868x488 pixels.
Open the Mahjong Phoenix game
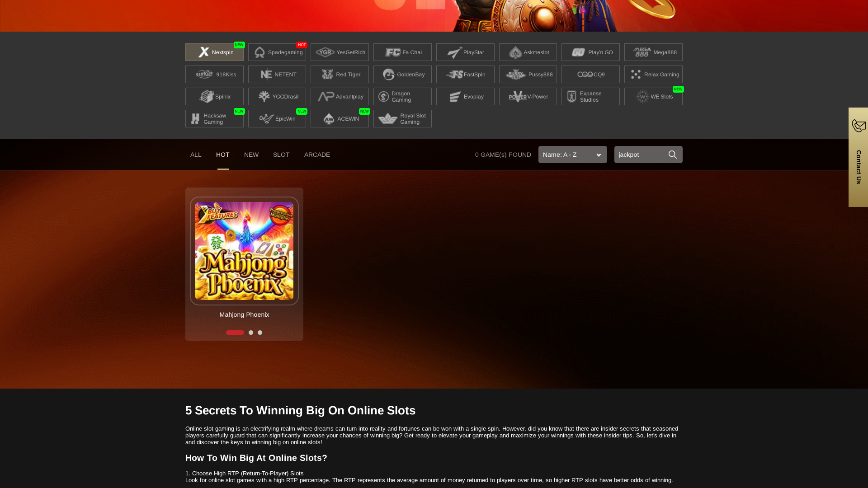tap(244, 251)
